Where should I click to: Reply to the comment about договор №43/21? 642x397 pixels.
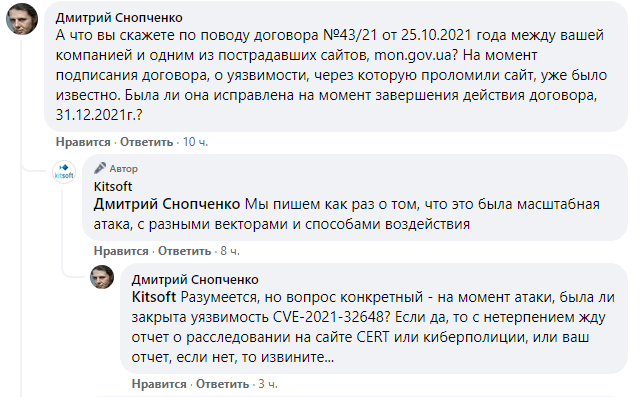click(x=147, y=142)
